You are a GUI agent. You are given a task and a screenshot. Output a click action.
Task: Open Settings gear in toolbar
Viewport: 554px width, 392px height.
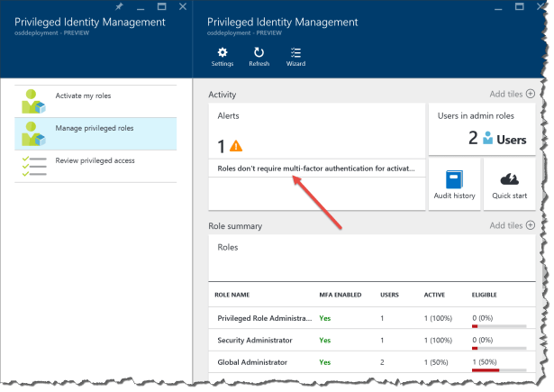(x=222, y=56)
